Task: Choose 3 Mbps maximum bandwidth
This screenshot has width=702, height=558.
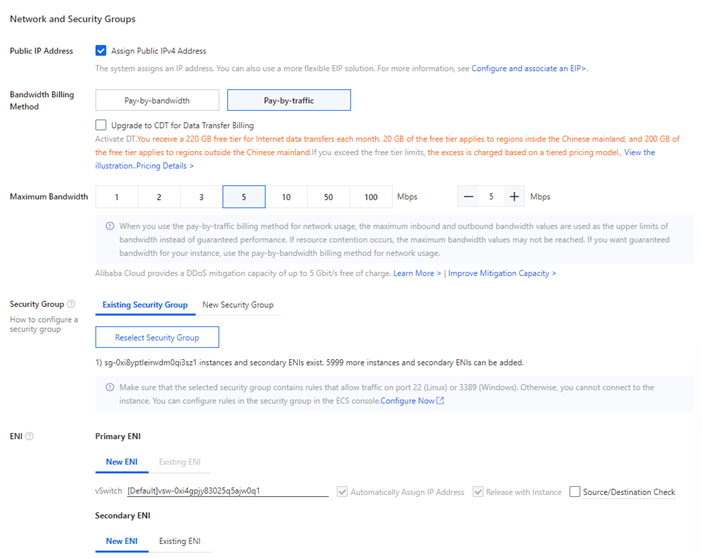Action: [x=201, y=197]
